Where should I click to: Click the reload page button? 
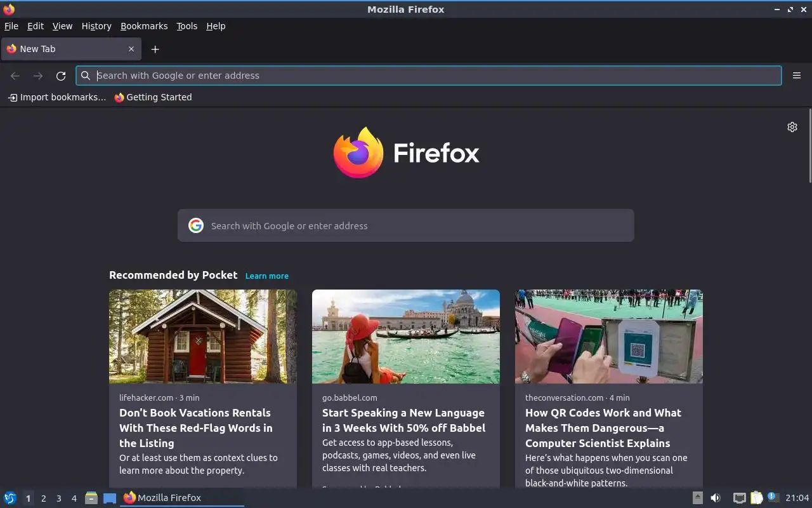pos(61,76)
